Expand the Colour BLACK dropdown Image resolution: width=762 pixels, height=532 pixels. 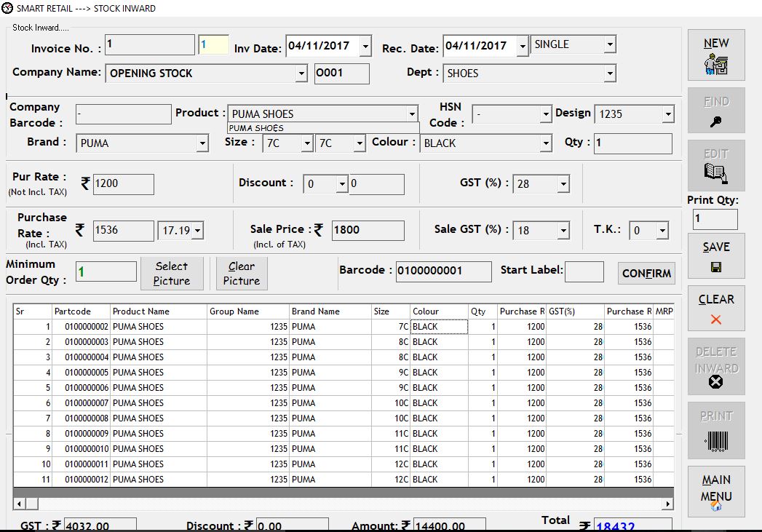[x=546, y=143]
